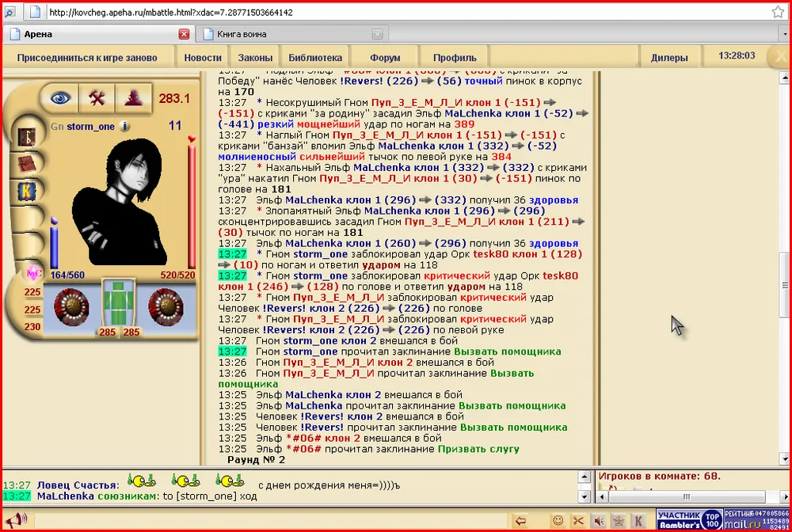Click the eye view icon above the avatar

59,97
